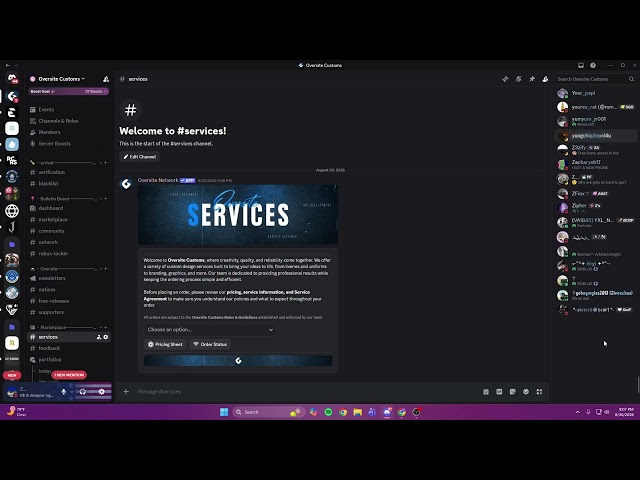Open sticker picker icon in message bar
640x480 pixels.
[x=513, y=392]
